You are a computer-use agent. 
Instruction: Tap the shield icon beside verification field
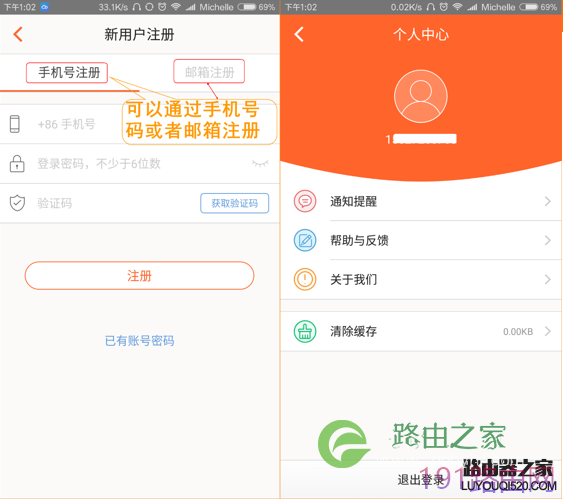point(17,203)
